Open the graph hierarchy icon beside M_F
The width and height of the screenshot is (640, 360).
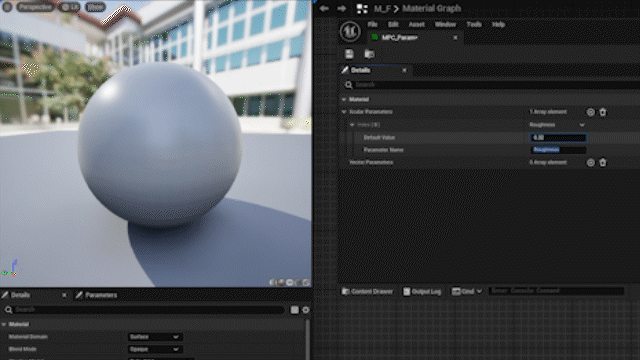[362, 9]
